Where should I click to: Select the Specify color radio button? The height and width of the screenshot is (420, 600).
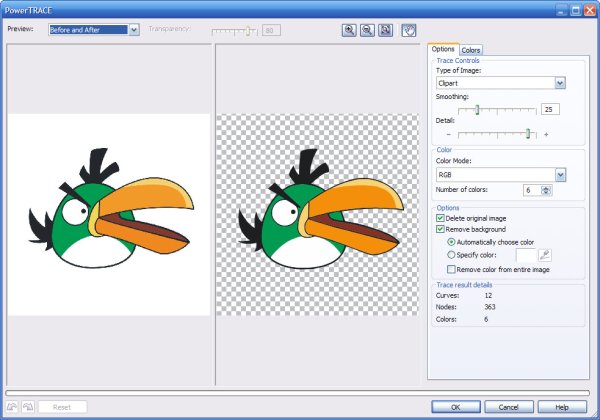[x=452, y=255]
